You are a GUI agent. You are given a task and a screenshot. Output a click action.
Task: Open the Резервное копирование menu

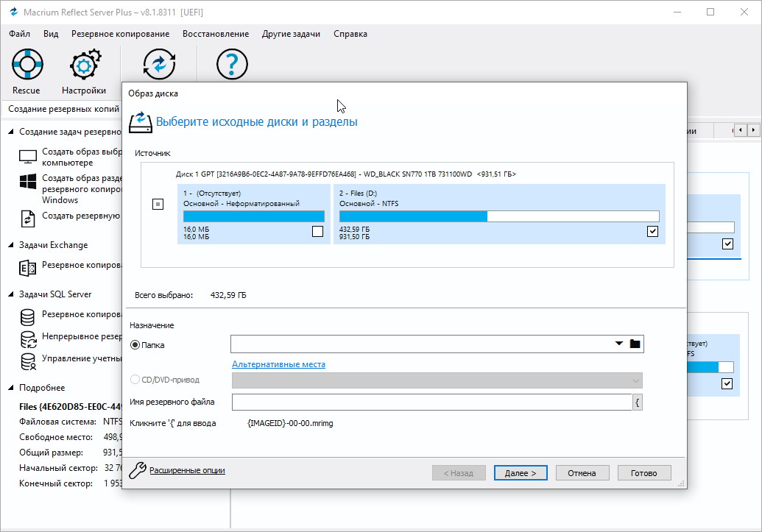[x=121, y=34]
